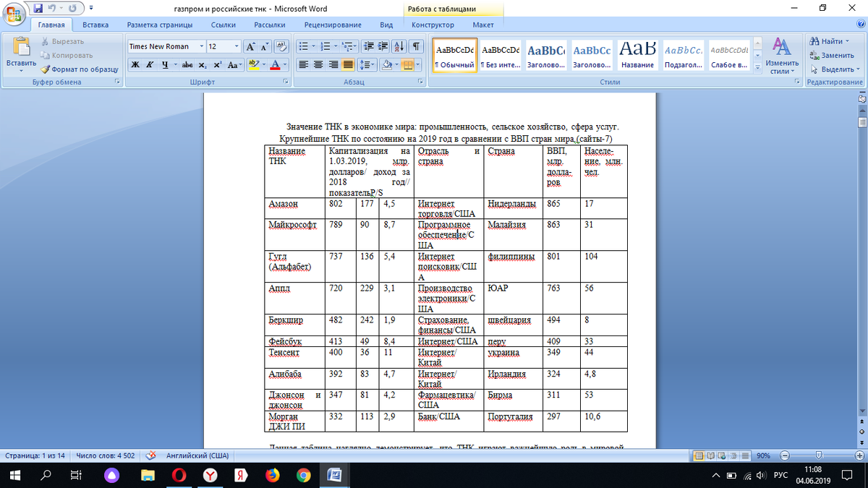This screenshot has width=868, height=488.
Task: Open font size 12 dropdown
Action: (237, 46)
